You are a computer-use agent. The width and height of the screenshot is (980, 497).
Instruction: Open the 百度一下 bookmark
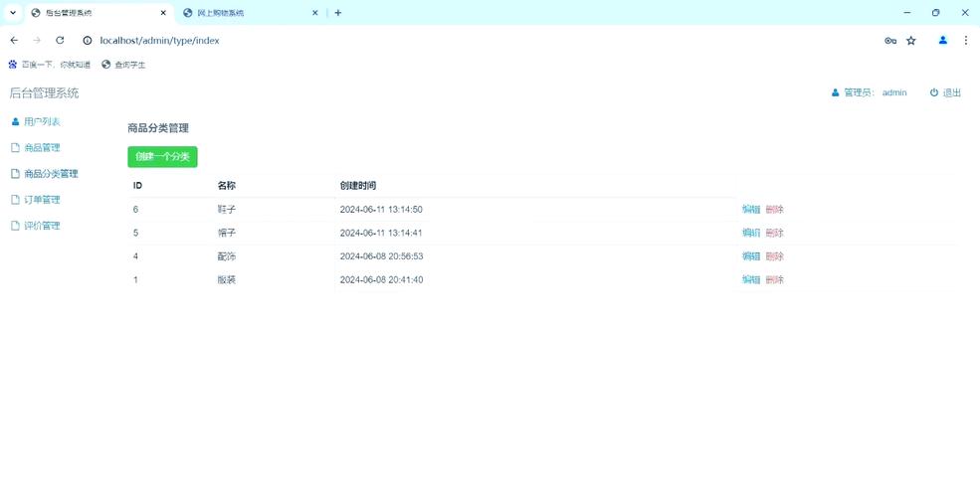tap(49, 65)
